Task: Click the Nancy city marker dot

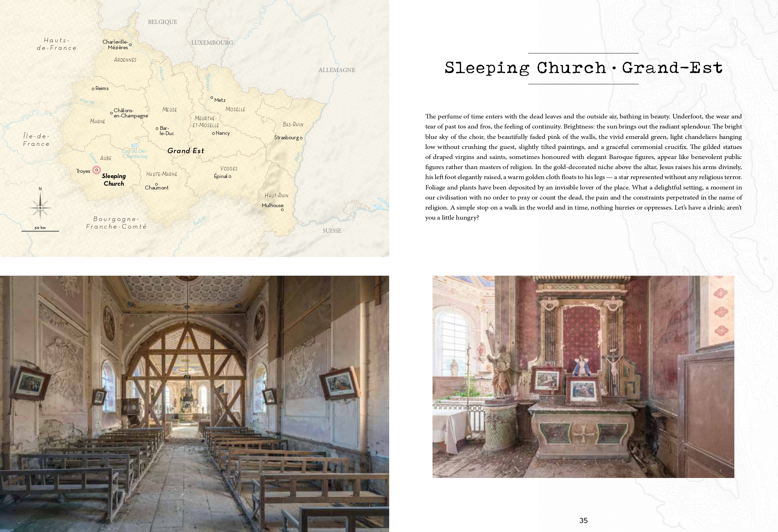Action: pyautogui.click(x=213, y=133)
